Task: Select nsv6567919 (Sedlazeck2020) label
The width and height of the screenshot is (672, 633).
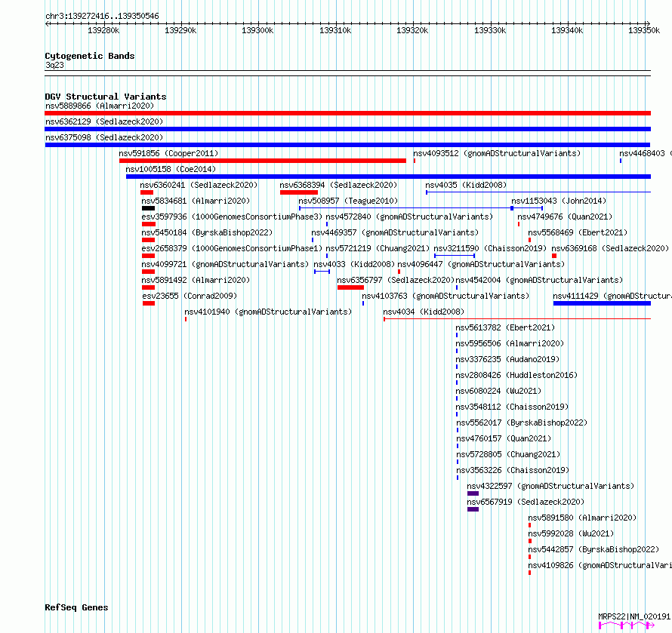Action: (526, 502)
